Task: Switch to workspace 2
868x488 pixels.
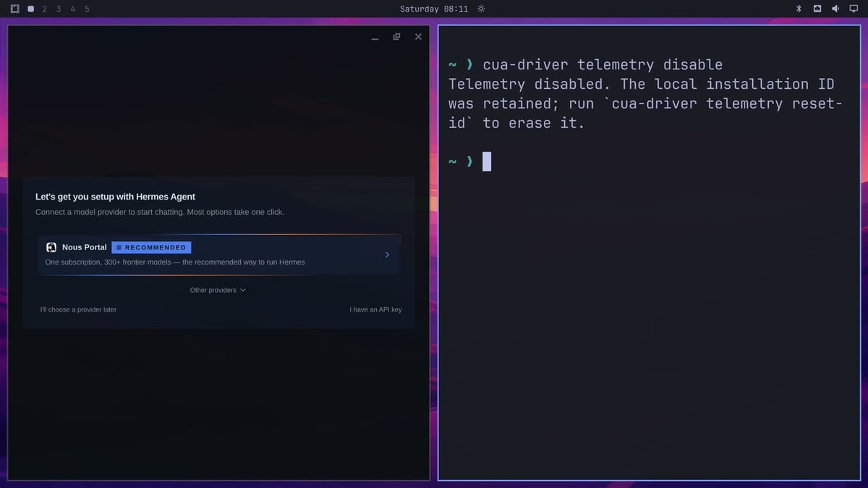Action: [x=44, y=9]
